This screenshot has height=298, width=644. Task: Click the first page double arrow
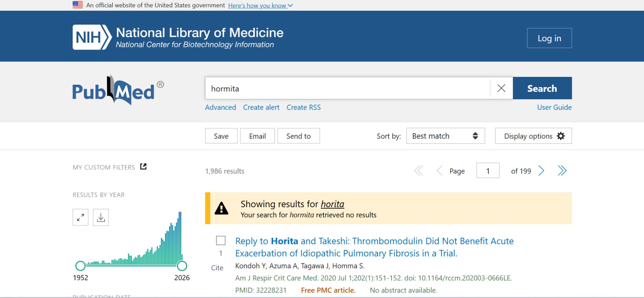click(419, 171)
